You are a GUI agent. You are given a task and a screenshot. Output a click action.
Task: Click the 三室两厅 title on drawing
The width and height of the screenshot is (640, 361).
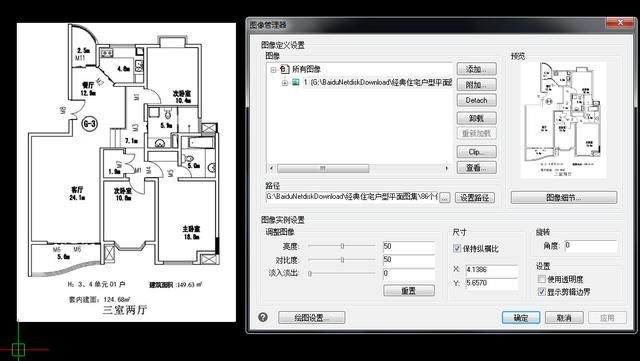pyautogui.click(x=124, y=310)
